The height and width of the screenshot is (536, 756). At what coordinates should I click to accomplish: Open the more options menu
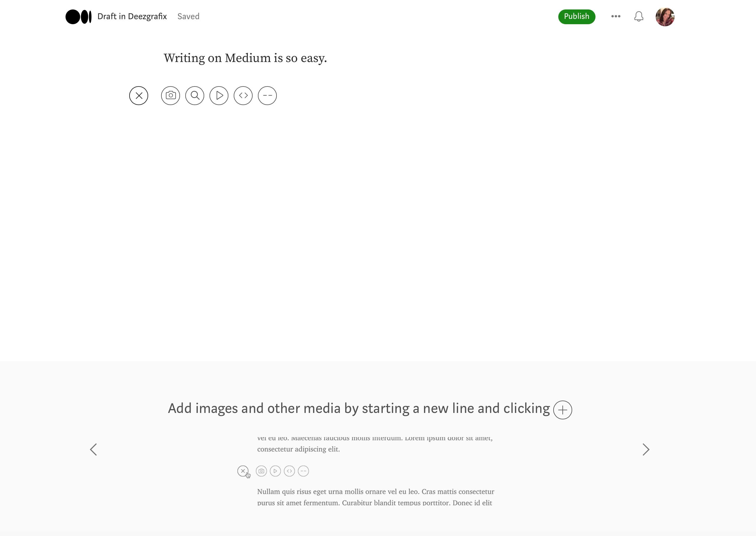pyautogui.click(x=616, y=16)
